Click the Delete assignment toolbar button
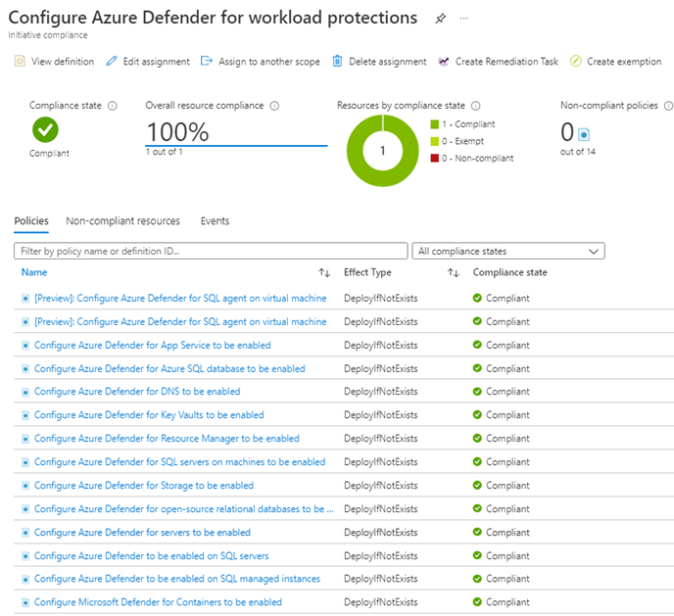Image resolution: width=674 pixels, height=616 pixels. point(379,62)
